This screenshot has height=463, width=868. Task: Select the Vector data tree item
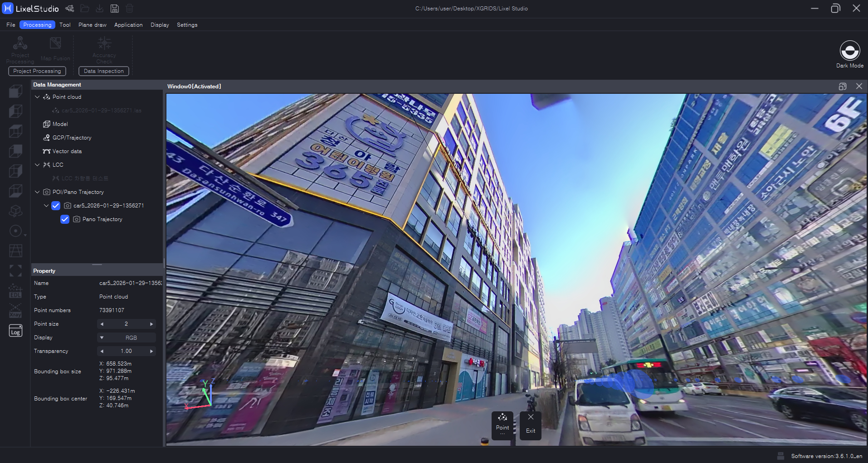pos(67,151)
